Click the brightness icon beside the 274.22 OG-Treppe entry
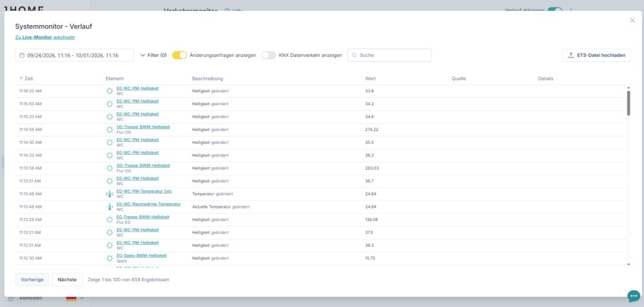This screenshot has height=307, width=644. (109, 129)
